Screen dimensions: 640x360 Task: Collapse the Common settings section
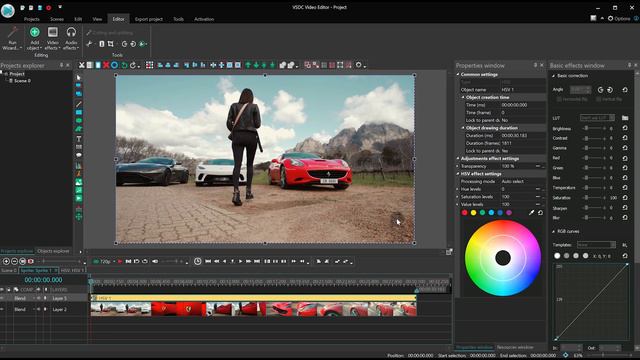458,75
